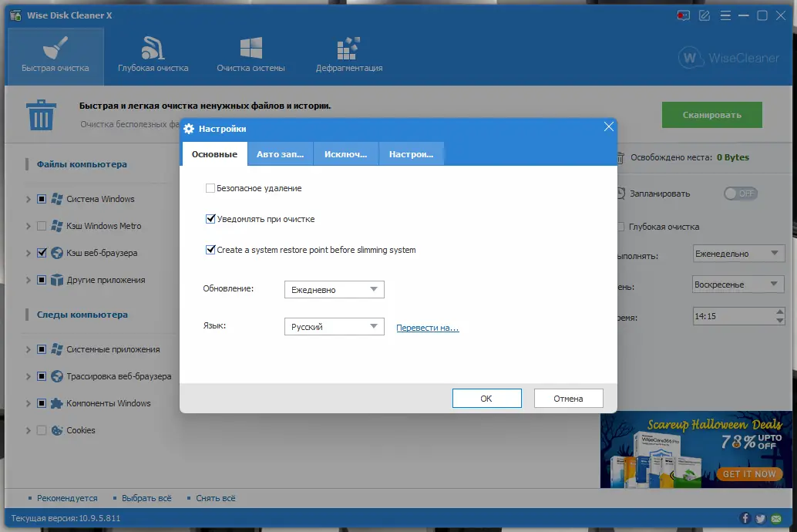
Task: Click the Система Windows flag icon
Action: 57,199
